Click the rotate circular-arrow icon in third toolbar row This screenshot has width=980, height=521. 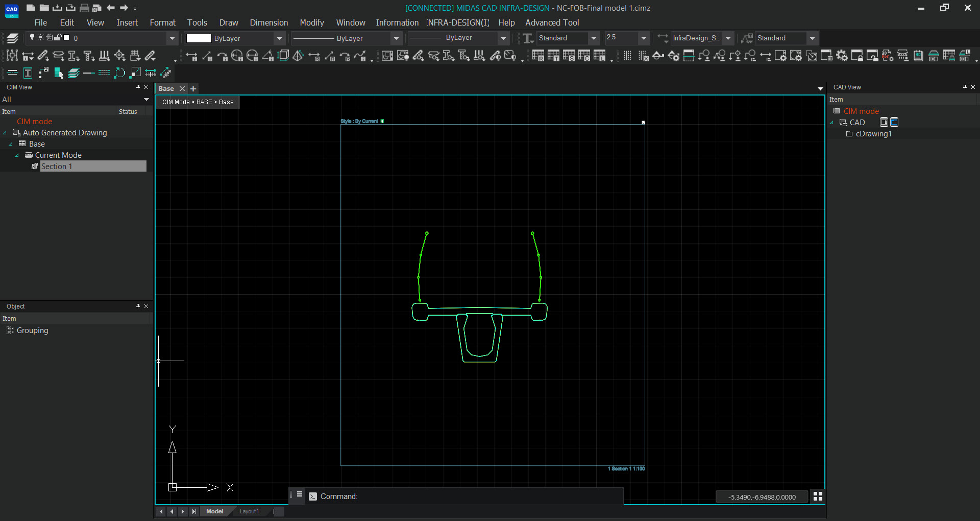pyautogui.click(x=120, y=73)
